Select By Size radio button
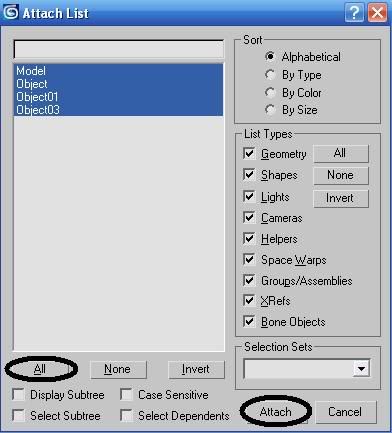 (x=270, y=110)
